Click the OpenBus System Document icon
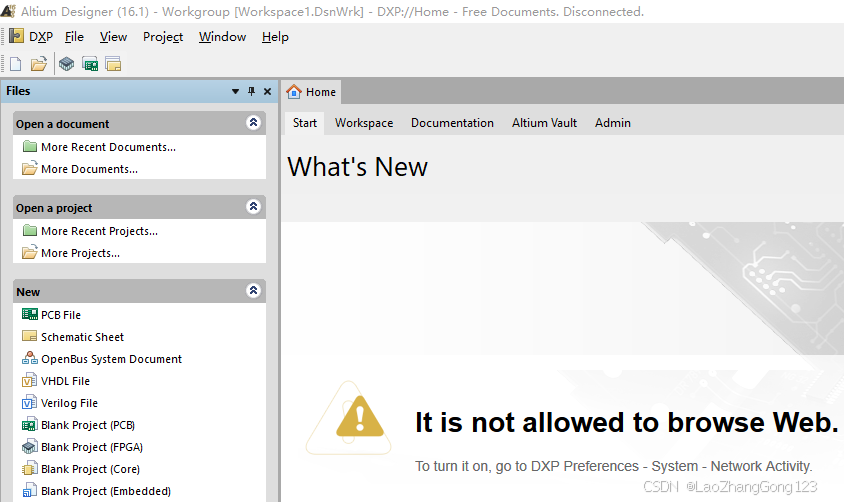Image resolution: width=844 pixels, height=502 pixels. 30,358
